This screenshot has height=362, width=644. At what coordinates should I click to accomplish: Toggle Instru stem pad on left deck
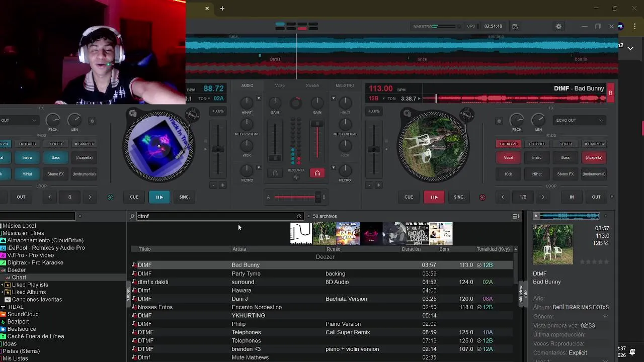[x=27, y=158]
